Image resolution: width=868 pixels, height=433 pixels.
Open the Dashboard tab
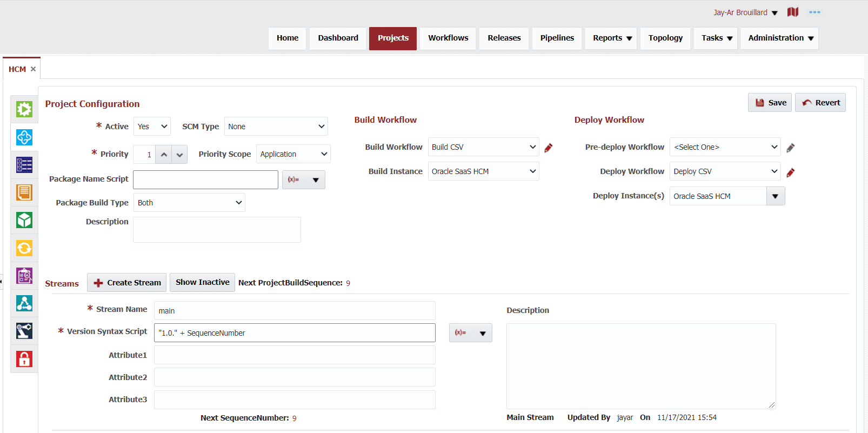click(x=338, y=38)
